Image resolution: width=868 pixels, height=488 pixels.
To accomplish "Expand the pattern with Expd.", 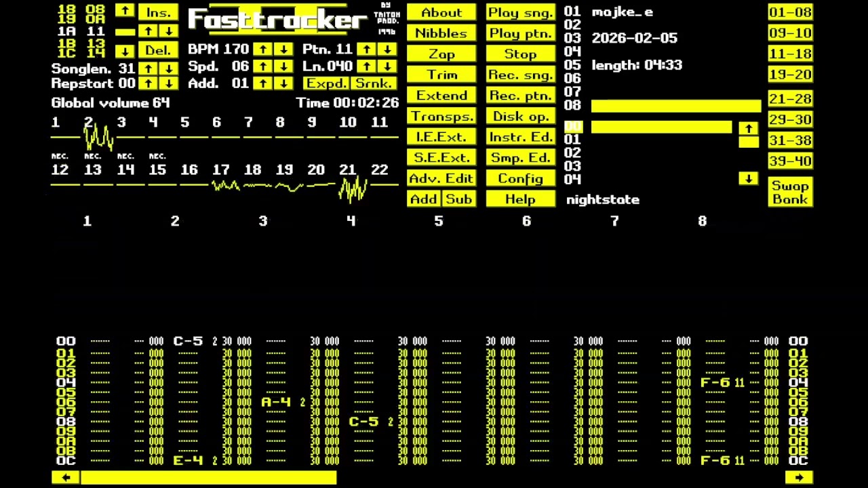I will [326, 83].
